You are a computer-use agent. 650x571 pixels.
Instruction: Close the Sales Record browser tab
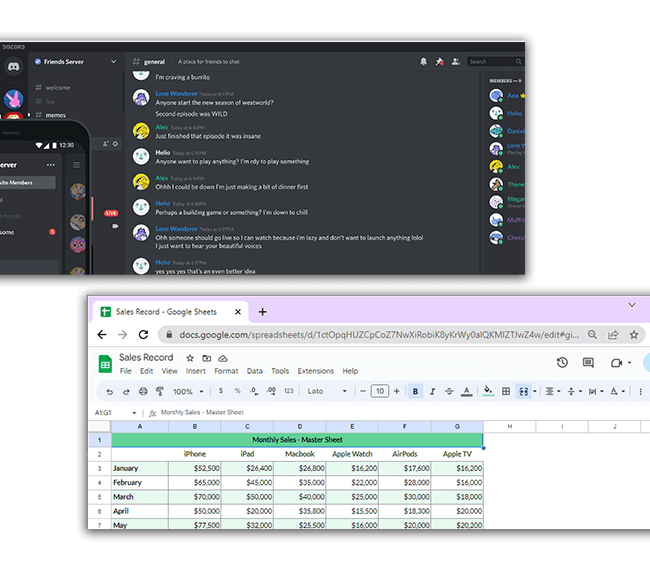pyautogui.click(x=238, y=312)
